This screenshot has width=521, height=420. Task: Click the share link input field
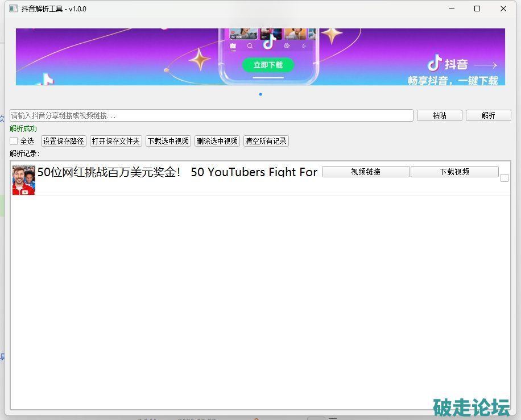tap(211, 115)
